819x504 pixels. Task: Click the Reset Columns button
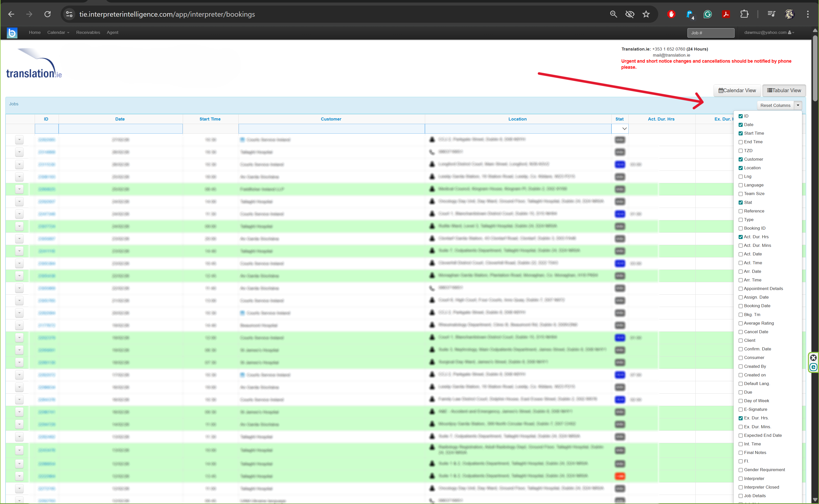(775, 105)
